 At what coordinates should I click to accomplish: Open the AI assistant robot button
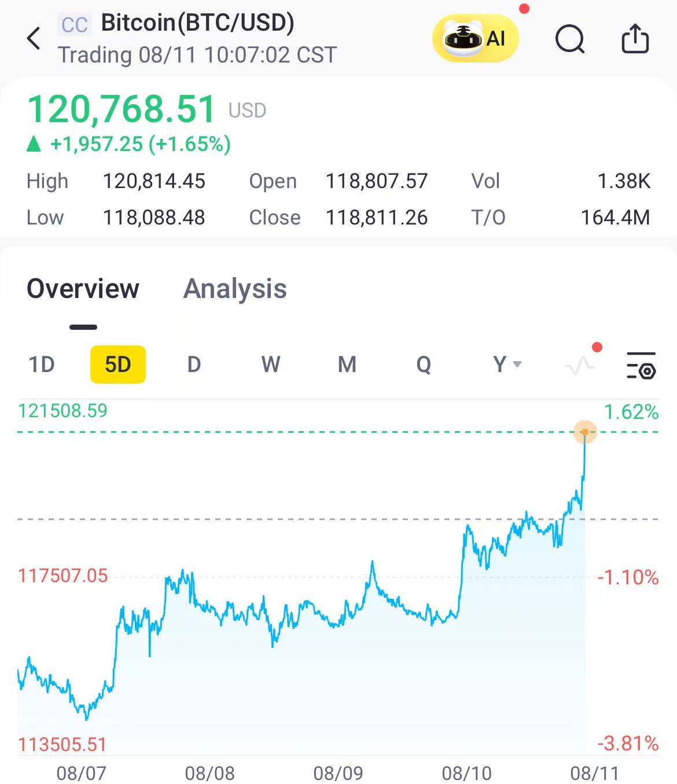tap(476, 39)
